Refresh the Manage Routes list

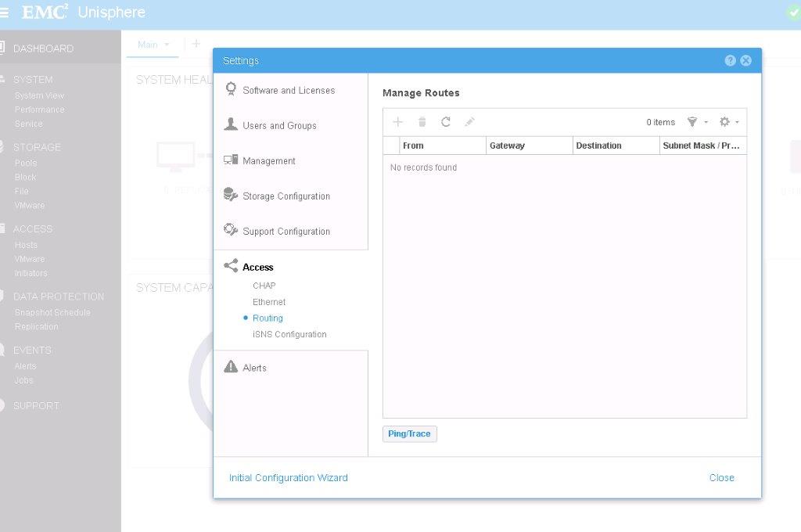445,122
